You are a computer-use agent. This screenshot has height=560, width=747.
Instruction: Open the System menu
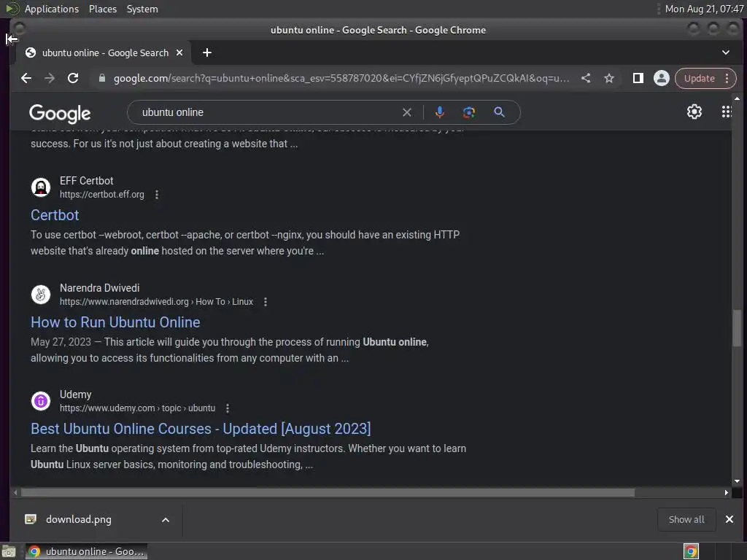click(x=142, y=9)
